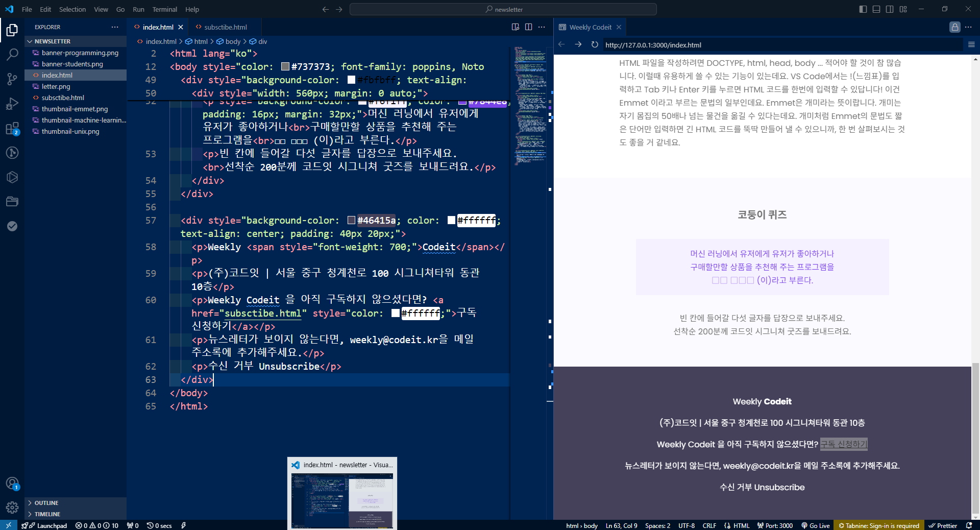Click Ln 63, Col 9 to go to line
980x530 pixels.
[x=621, y=525]
